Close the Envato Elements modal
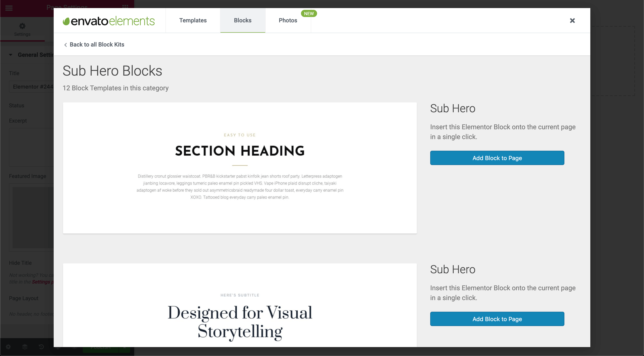Screen dimensions: 644x356 [x=572, y=21]
